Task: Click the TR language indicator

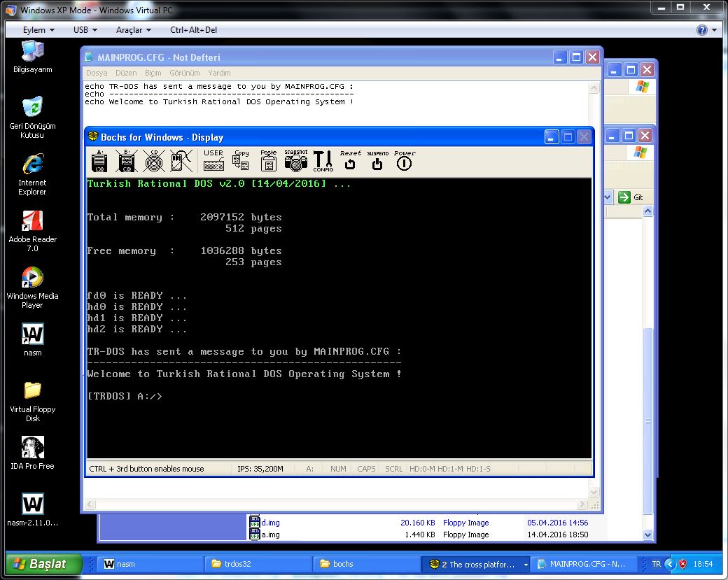Action: (656, 564)
